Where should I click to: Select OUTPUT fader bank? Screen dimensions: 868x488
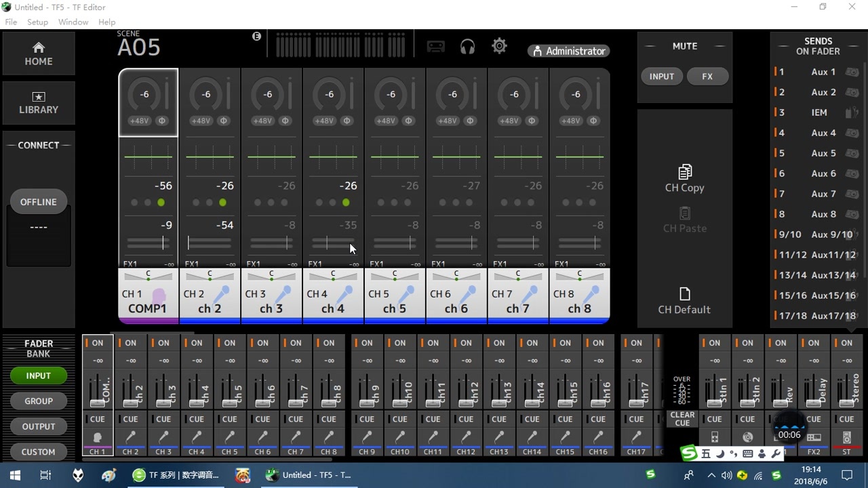click(x=39, y=426)
